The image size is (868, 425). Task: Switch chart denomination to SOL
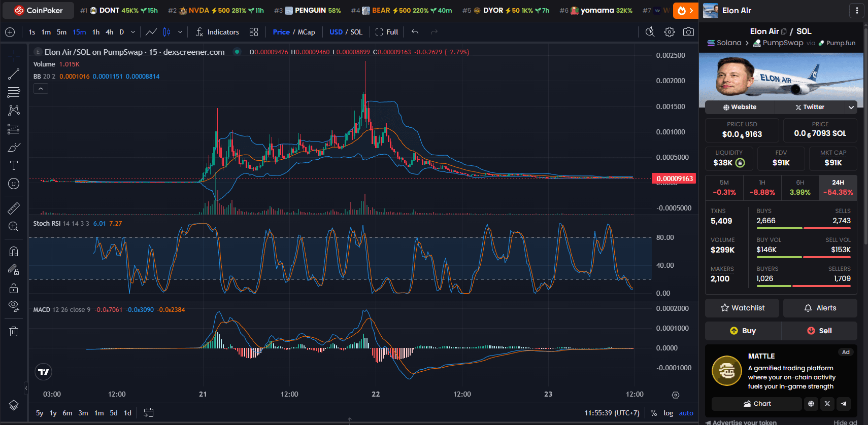[x=356, y=32]
